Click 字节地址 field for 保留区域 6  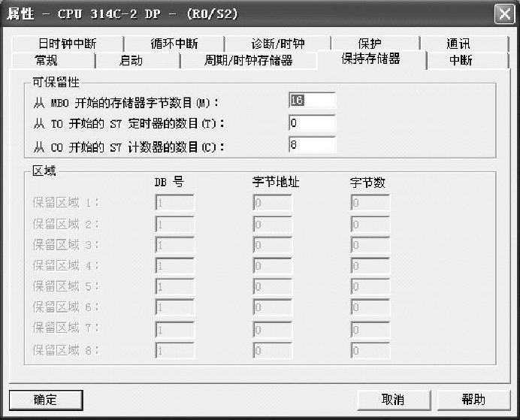click(272, 307)
